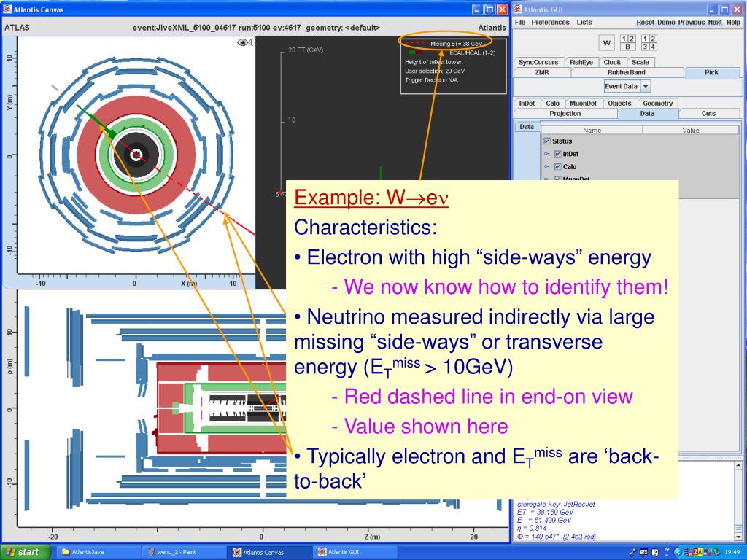The image size is (747, 560).
Task: Open the Objects parameter tab
Action: point(619,104)
